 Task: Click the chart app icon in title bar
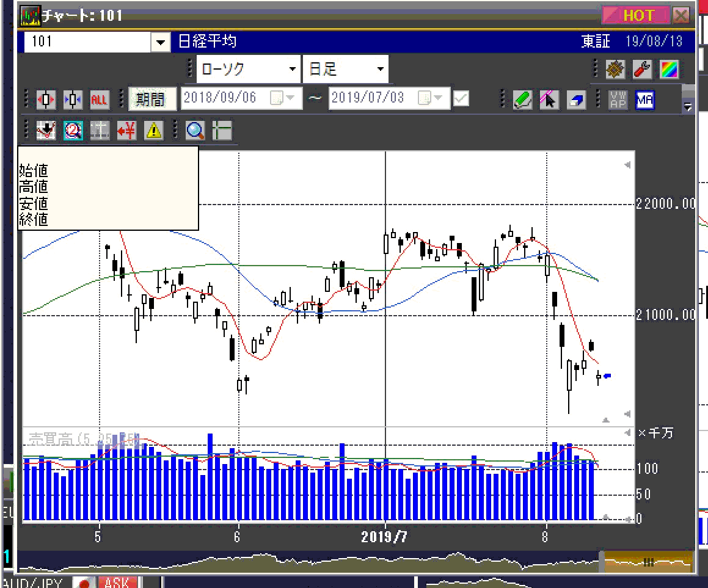(x=31, y=16)
